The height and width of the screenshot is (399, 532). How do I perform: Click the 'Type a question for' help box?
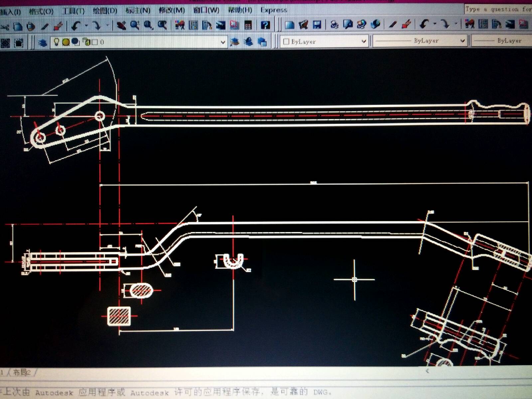pos(498,9)
